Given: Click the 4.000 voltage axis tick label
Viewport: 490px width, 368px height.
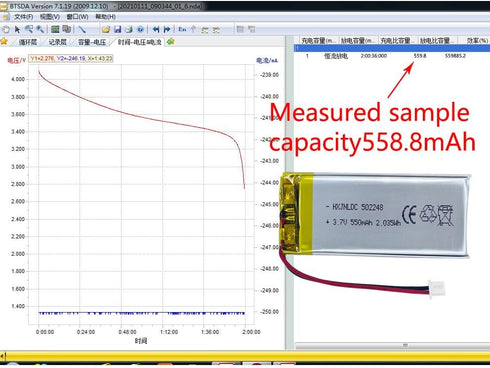Looking at the screenshot, I should (18, 79).
